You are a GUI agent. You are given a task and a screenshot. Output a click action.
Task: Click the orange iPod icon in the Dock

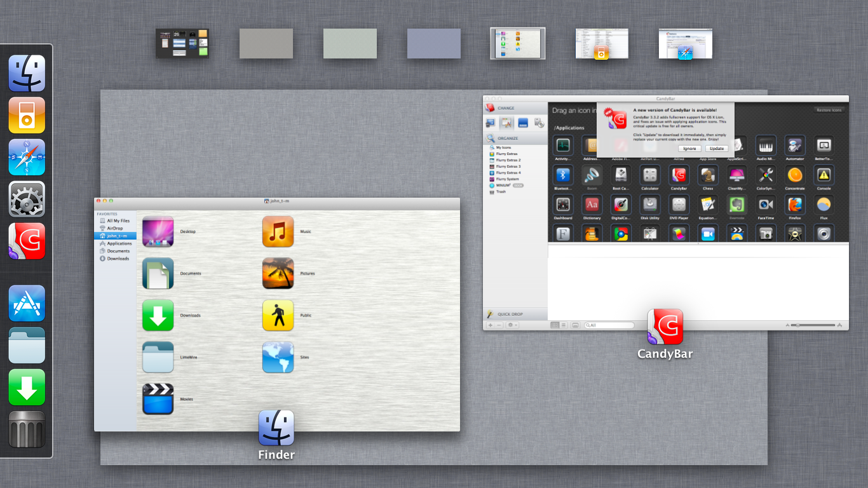(x=27, y=115)
